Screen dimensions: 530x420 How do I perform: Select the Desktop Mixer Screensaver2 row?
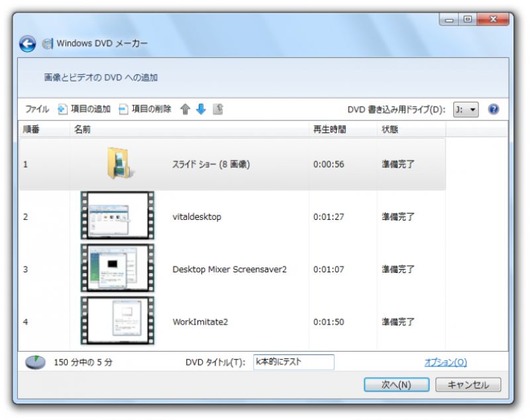pos(117,269)
